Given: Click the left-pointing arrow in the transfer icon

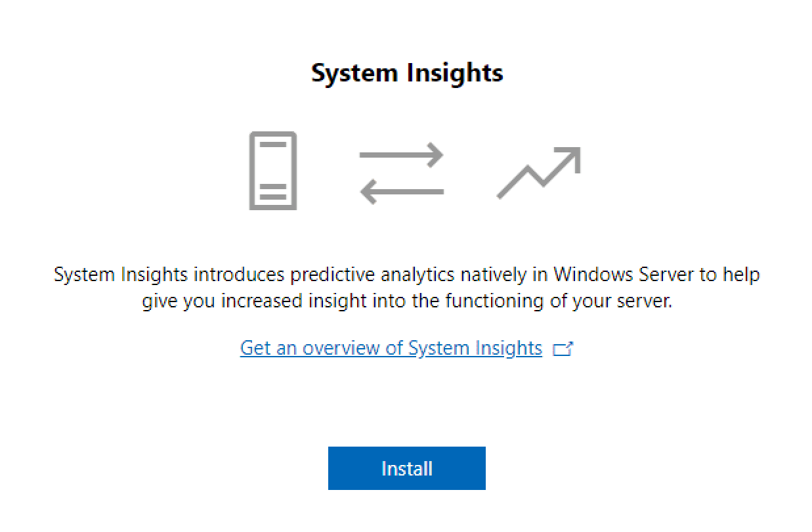Looking at the screenshot, I should click(401, 192).
